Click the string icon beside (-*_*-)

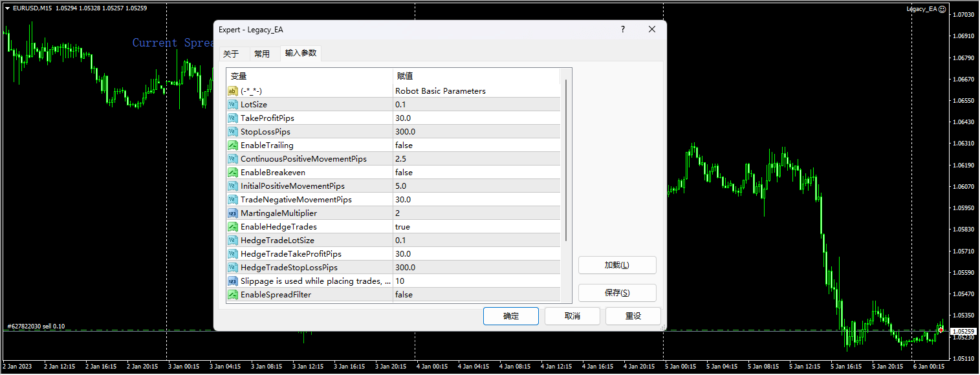click(x=233, y=91)
